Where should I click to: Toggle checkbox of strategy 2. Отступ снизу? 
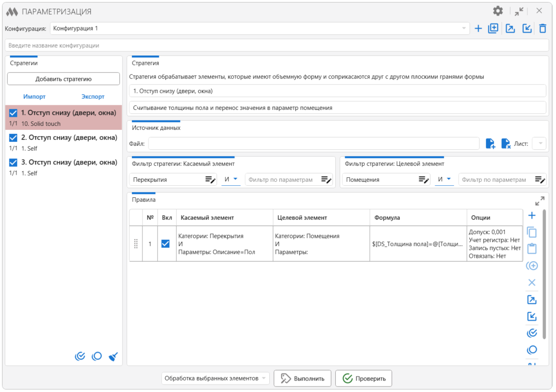point(13,138)
